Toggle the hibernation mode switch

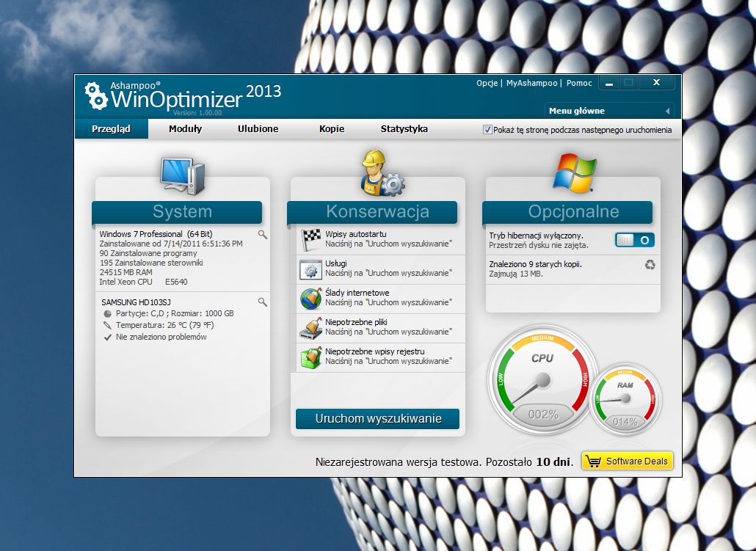click(634, 240)
